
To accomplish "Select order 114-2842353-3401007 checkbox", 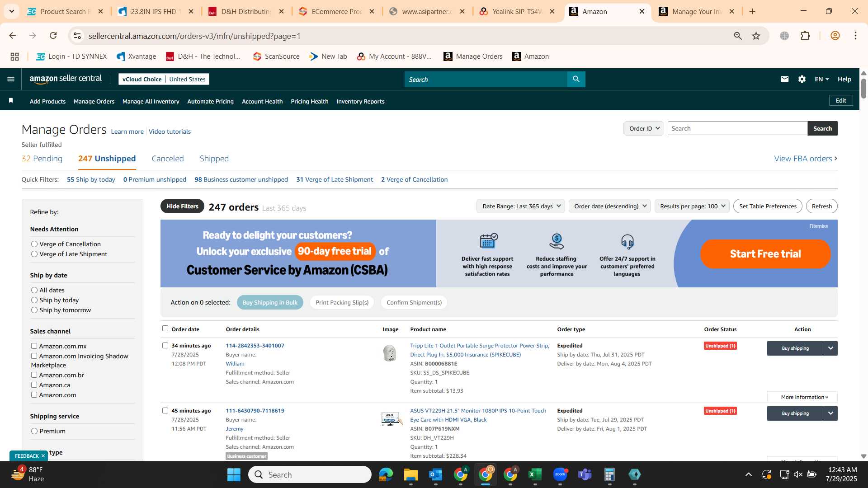I will [x=165, y=345].
